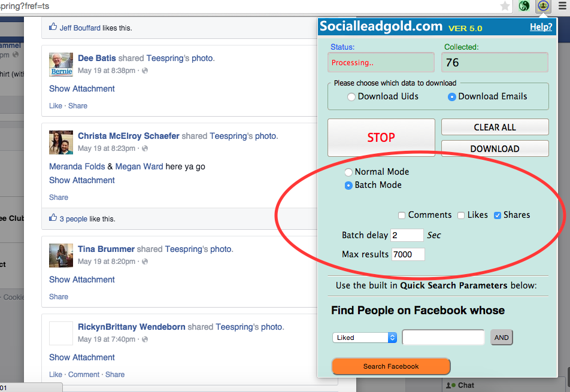Viewport: 570px width, 392px height.
Task: Click the 3 people like link
Action: click(x=74, y=219)
